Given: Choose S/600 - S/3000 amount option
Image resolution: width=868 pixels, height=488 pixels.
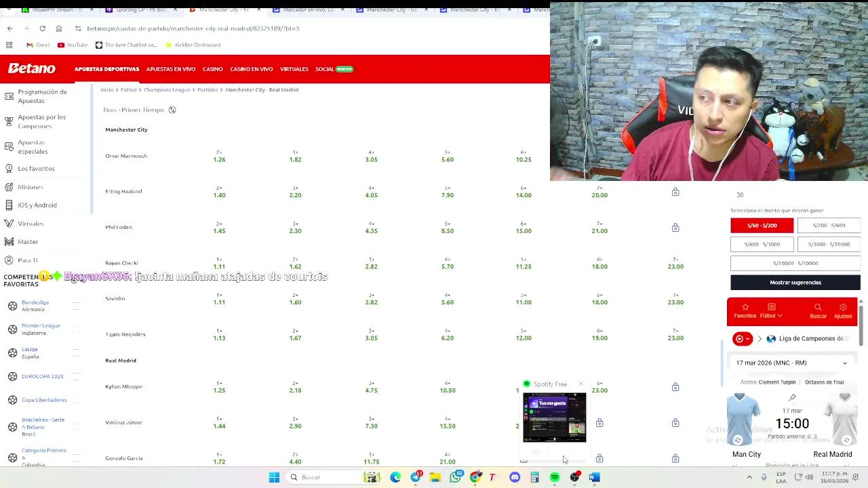Looking at the screenshot, I should (762, 245).
